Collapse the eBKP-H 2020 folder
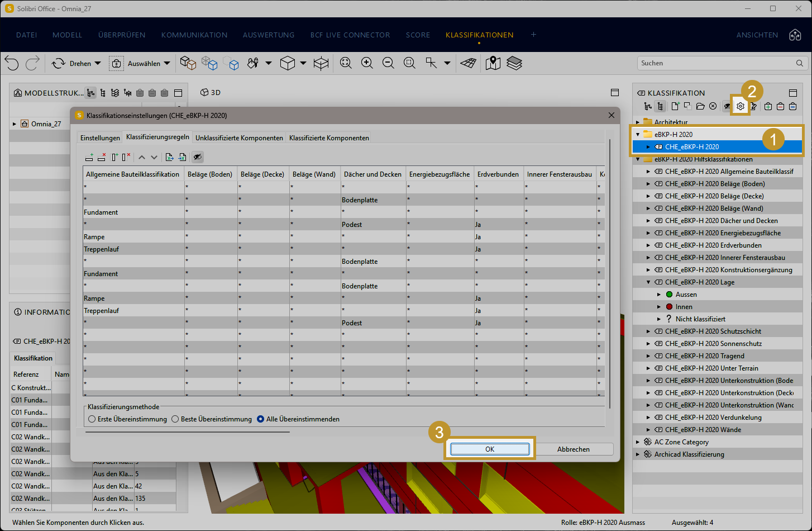Image resolution: width=812 pixels, height=531 pixels. click(x=638, y=134)
